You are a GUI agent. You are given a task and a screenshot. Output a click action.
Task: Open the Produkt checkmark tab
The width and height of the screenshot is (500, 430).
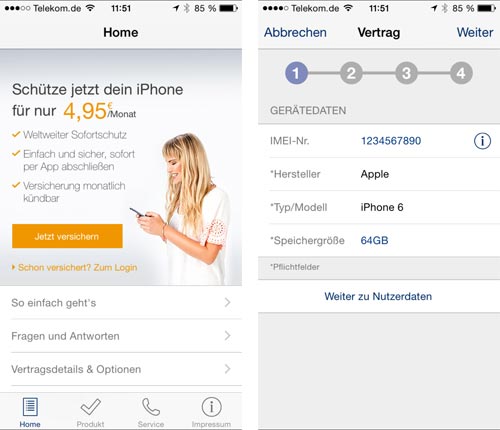[x=90, y=412]
